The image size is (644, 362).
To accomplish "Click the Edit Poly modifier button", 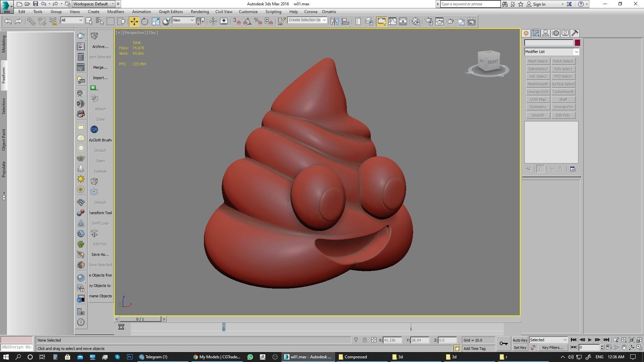I will (x=563, y=115).
